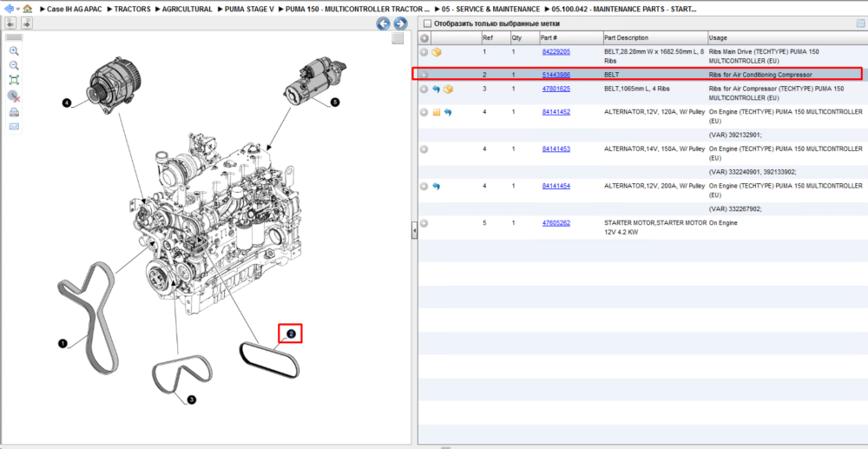Open the AGRICULTURAL breadcrumb
868x449 pixels.
point(187,10)
